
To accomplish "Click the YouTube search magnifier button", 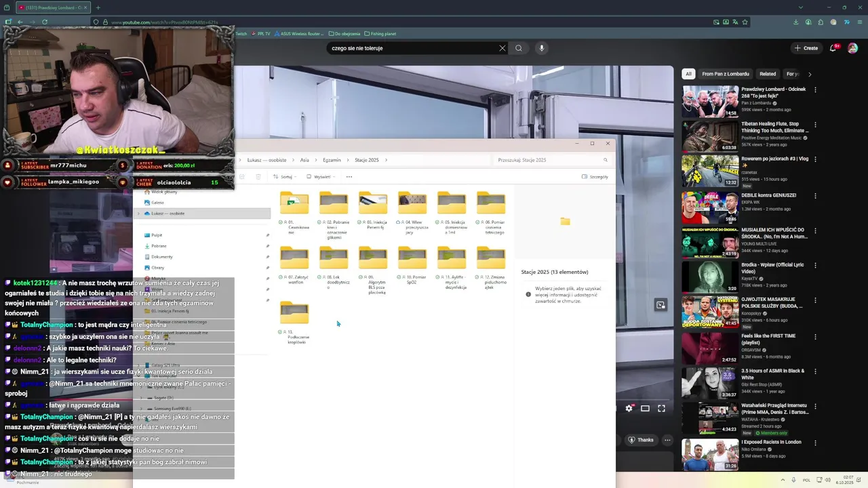I will coord(519,48).
